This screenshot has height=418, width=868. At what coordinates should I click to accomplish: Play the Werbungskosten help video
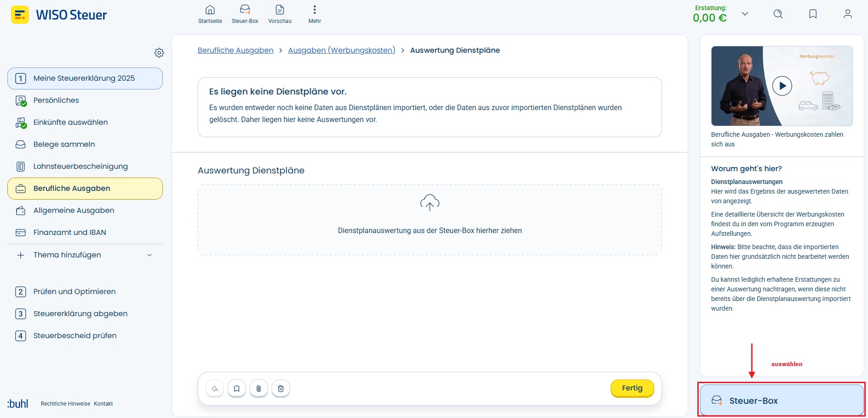(782, 86)
